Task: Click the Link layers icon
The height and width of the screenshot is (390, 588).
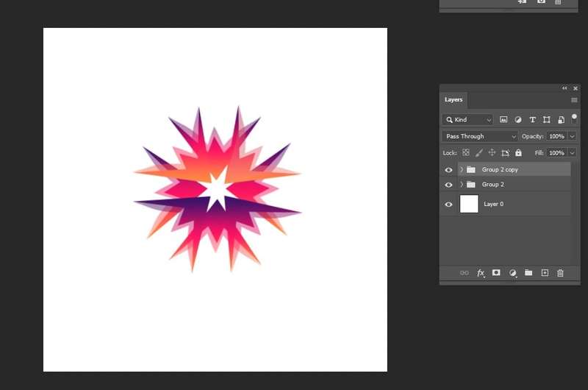Action: 465,273
